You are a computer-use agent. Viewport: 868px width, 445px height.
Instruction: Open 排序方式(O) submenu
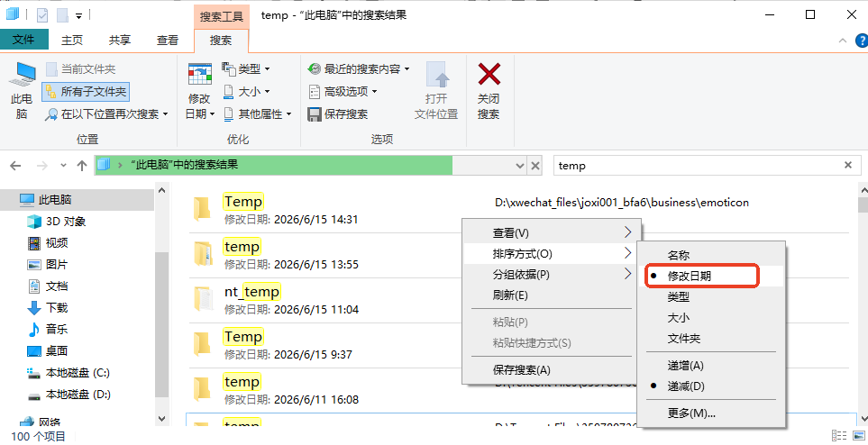click(x=552, y=254)
